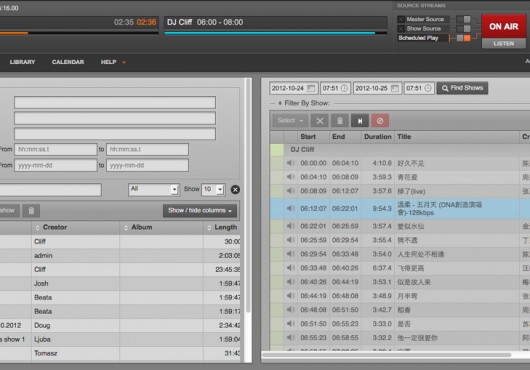Select library row by creator Doug
The width and height of the screenshot is (530, 370).
tap(120, 325)
